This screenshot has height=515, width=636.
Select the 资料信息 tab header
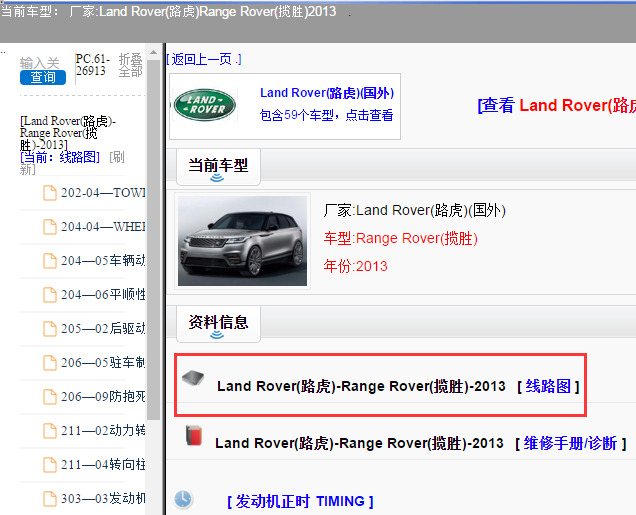pyautogui.click(x=218, y=324)
